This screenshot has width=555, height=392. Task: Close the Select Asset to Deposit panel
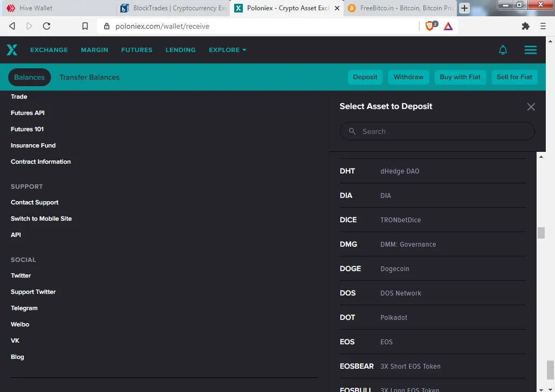point(531,107)
